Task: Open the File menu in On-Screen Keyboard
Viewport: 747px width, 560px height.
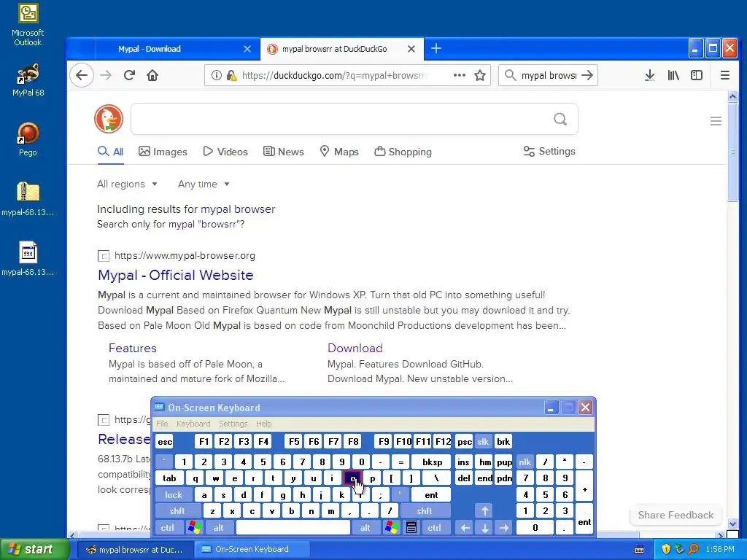Action: [x=162, y=424]
